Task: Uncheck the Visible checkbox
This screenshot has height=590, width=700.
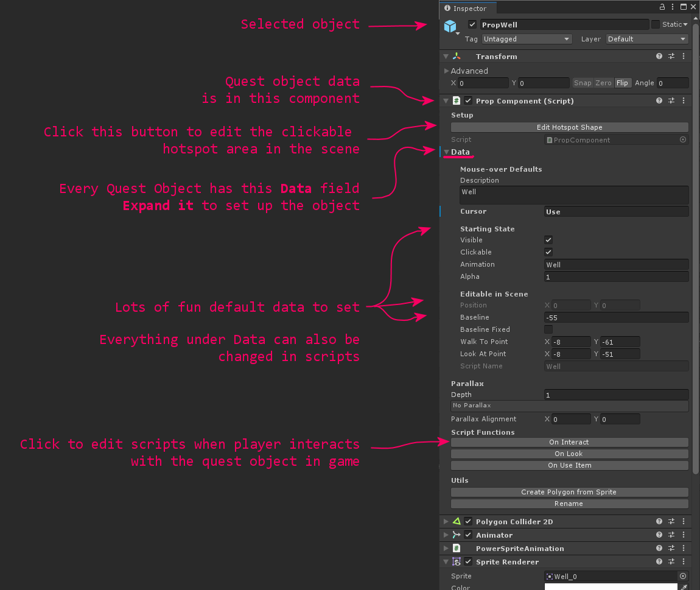Action: point(548,240)
